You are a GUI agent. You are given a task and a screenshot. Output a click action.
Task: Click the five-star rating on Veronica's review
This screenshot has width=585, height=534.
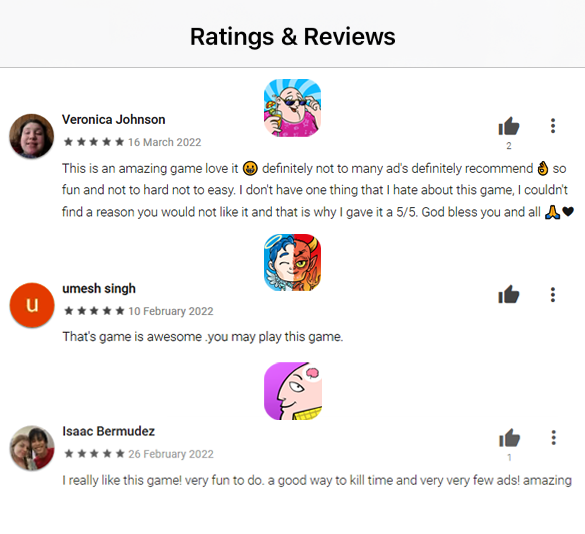coord(94,142)
